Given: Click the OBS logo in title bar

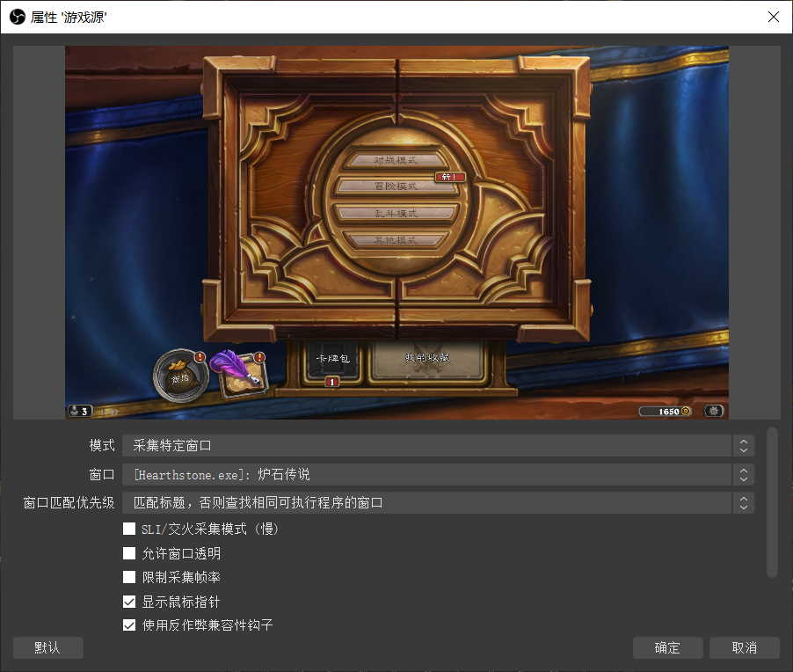Looking at the screenshot, I should coord(18,18).
